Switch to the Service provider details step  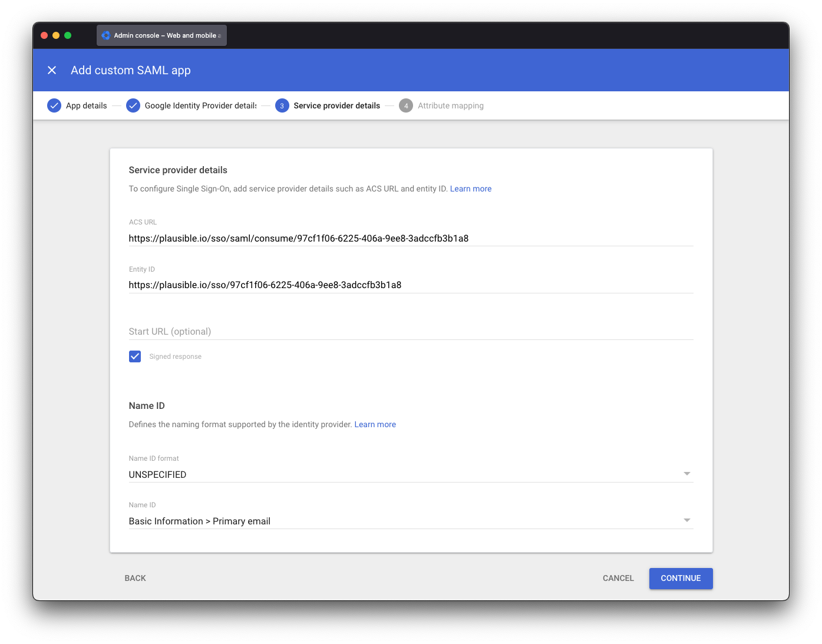pyautogui.click(x=336, y=105)
